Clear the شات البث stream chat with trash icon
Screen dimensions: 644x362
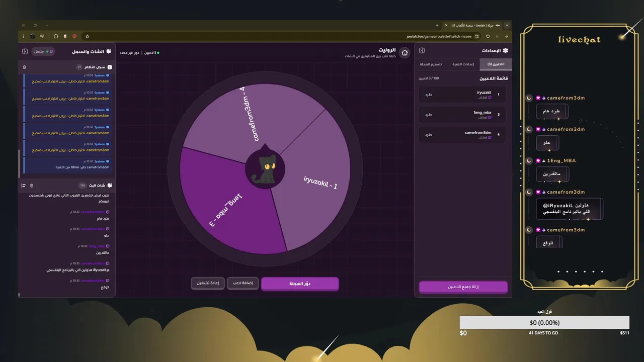tap(32, 186)
